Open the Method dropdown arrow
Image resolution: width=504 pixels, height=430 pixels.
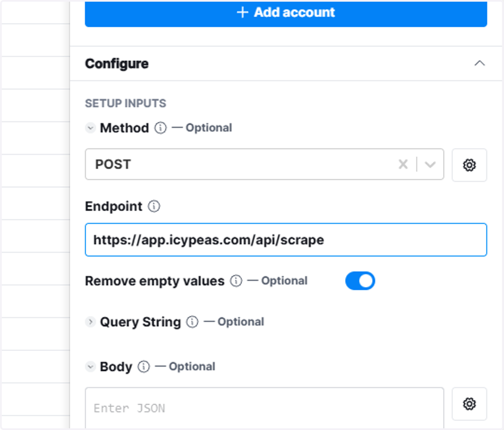[x=430, y=164]
